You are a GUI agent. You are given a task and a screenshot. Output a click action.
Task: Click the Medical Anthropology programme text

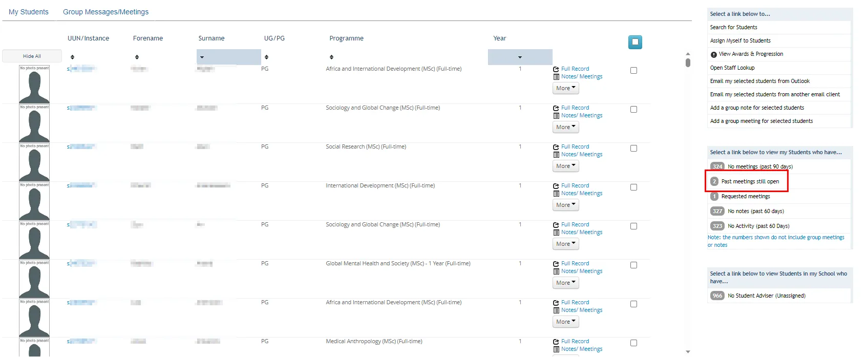(374, 341)
